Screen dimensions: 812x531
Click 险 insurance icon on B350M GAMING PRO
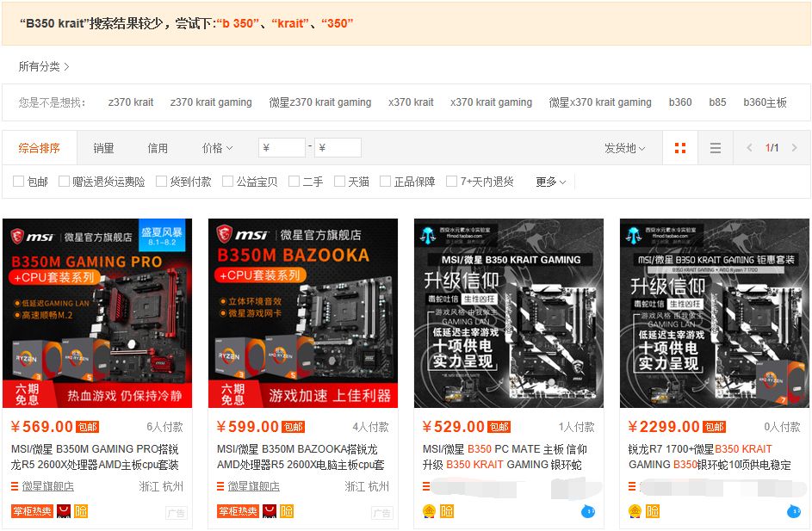[81, 511]
